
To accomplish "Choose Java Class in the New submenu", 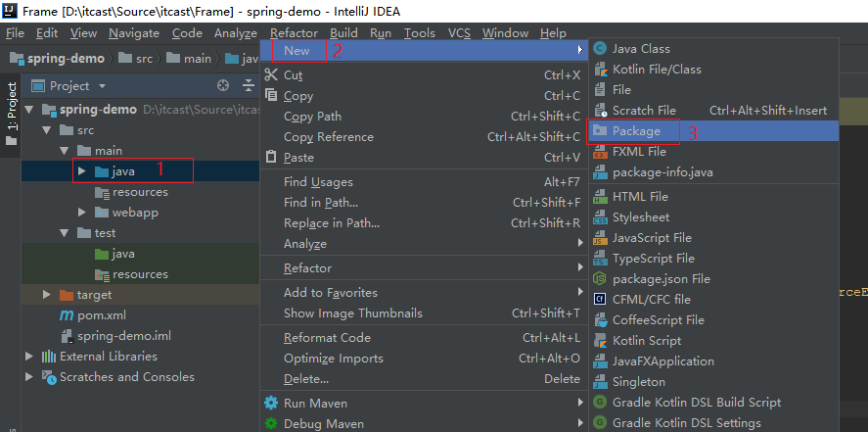I will 641,49.
